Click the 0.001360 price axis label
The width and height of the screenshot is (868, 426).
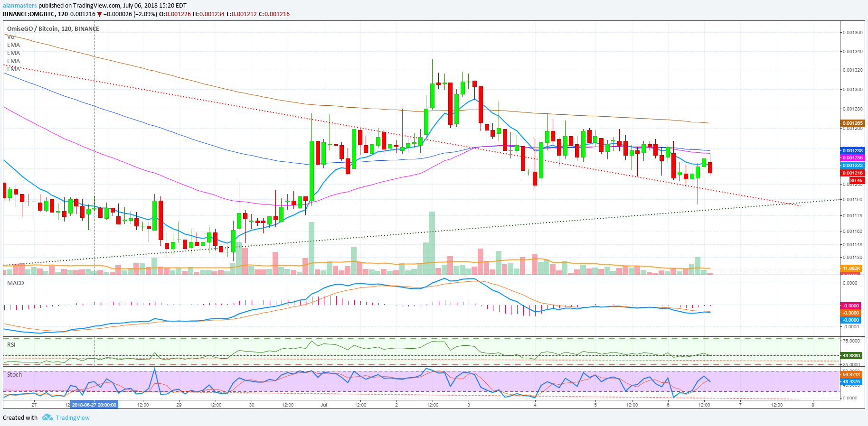tap(853, 33)
